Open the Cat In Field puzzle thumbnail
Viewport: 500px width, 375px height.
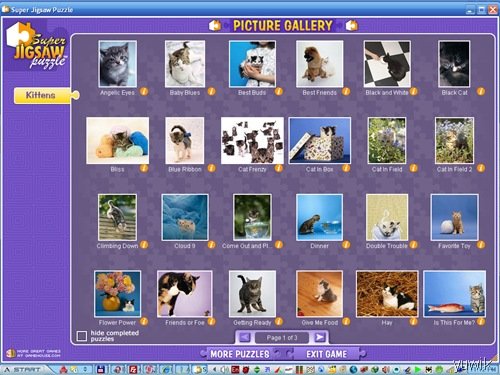[x=387, y=140]
